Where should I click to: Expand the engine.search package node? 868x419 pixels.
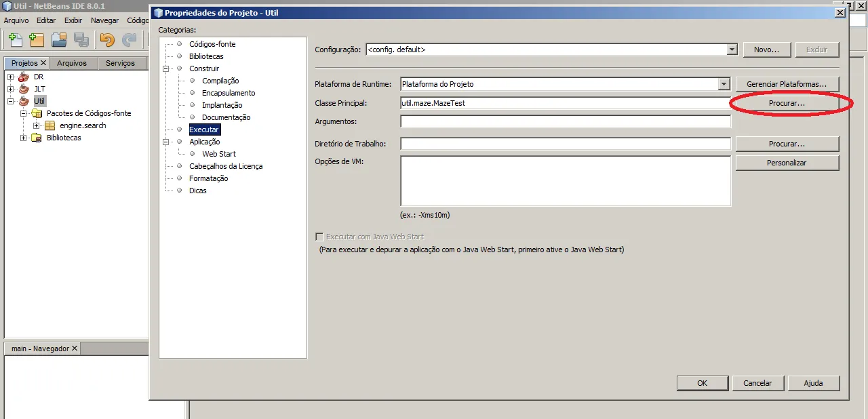tap(37, 125)
